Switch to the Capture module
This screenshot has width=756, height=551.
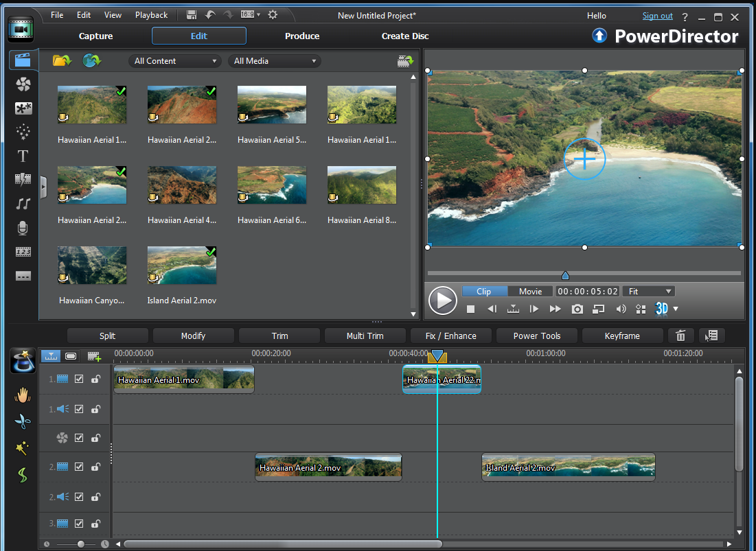click(x=95, y=36)
